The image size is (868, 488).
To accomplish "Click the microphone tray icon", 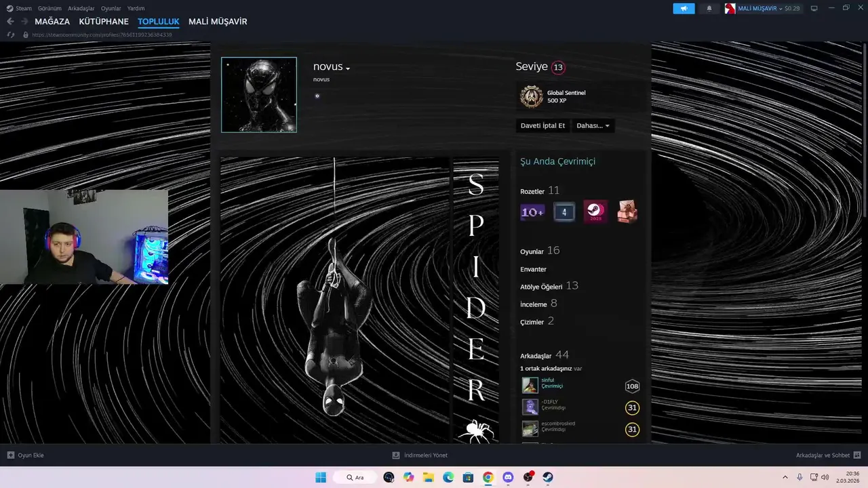I will tap(800, 477).
